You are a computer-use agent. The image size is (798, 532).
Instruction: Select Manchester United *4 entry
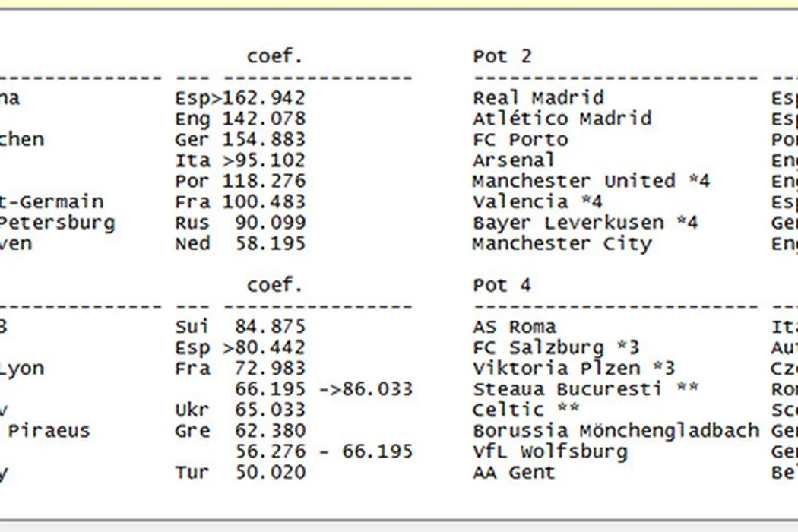(591, 182)
